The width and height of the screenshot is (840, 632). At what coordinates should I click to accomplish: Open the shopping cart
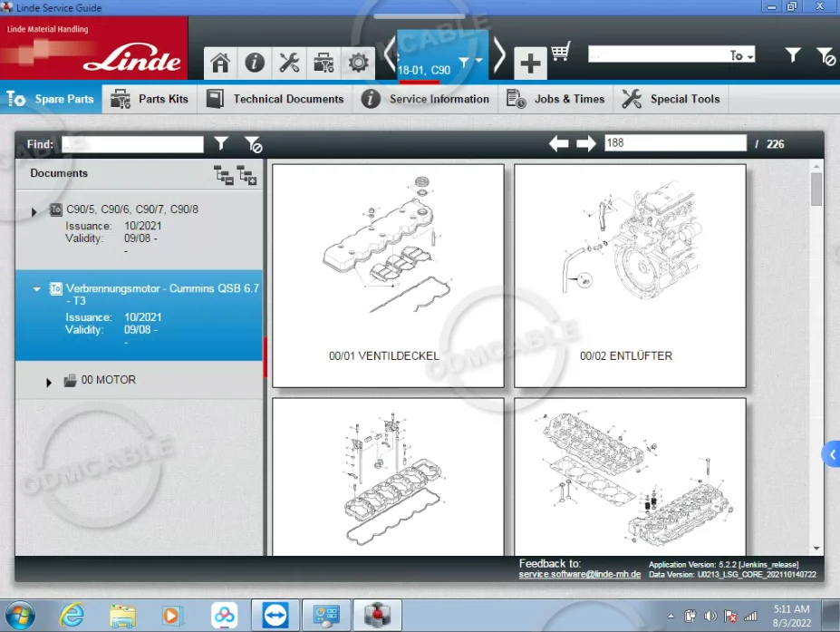click(x=561, y=51)
